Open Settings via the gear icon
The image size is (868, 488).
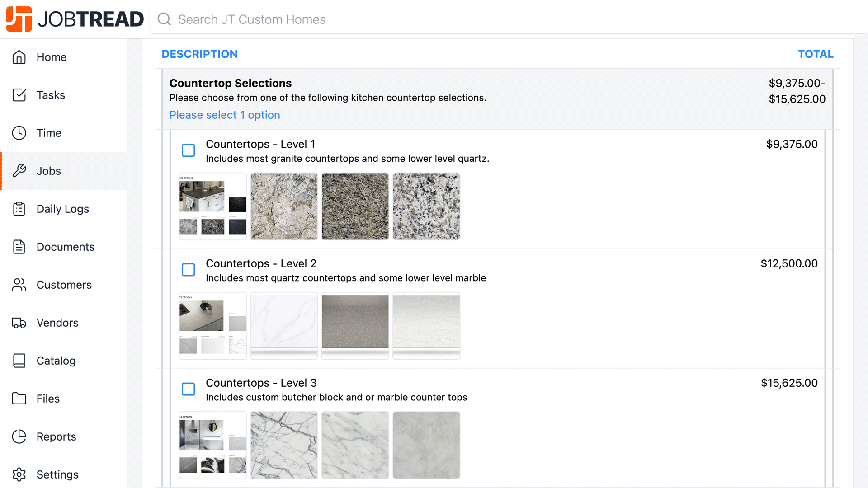click(x=19, y=474)
